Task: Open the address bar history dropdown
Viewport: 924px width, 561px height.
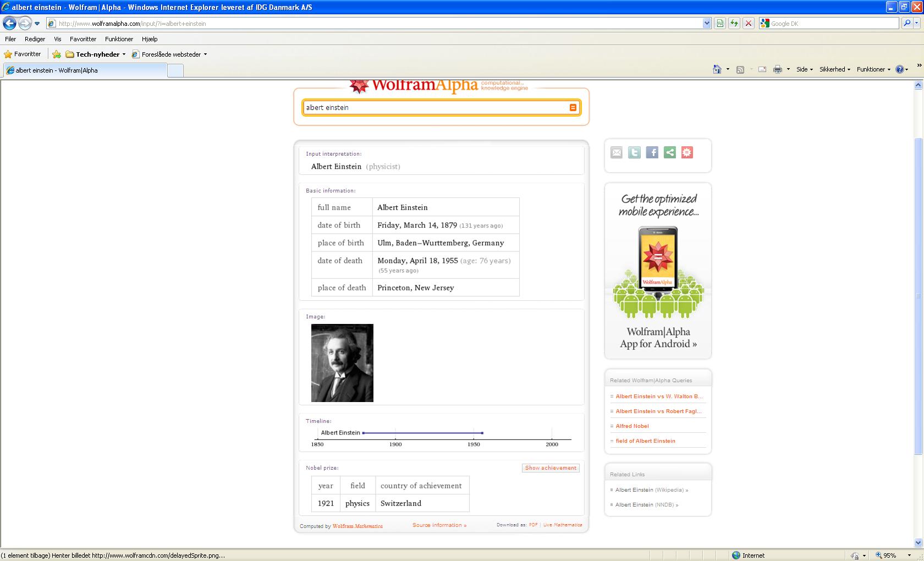Action: 707,23
